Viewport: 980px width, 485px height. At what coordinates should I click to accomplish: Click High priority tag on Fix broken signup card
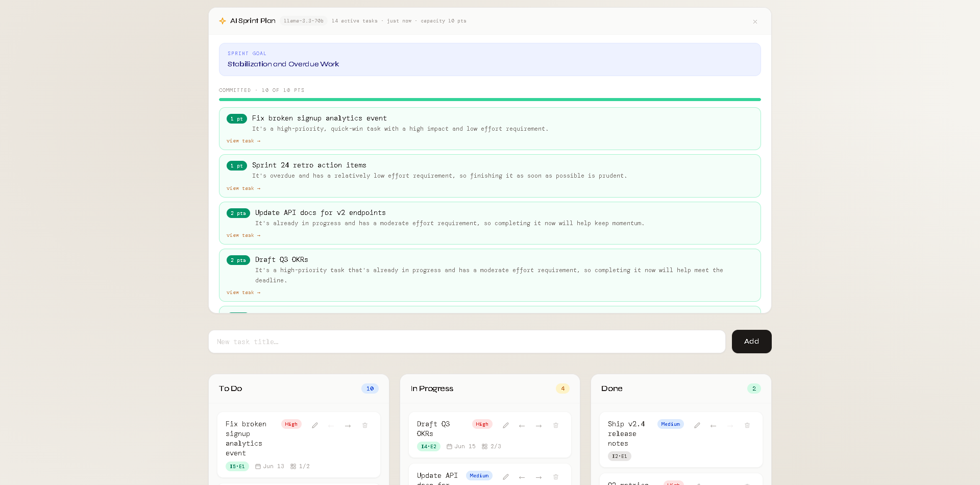(291, 424)
